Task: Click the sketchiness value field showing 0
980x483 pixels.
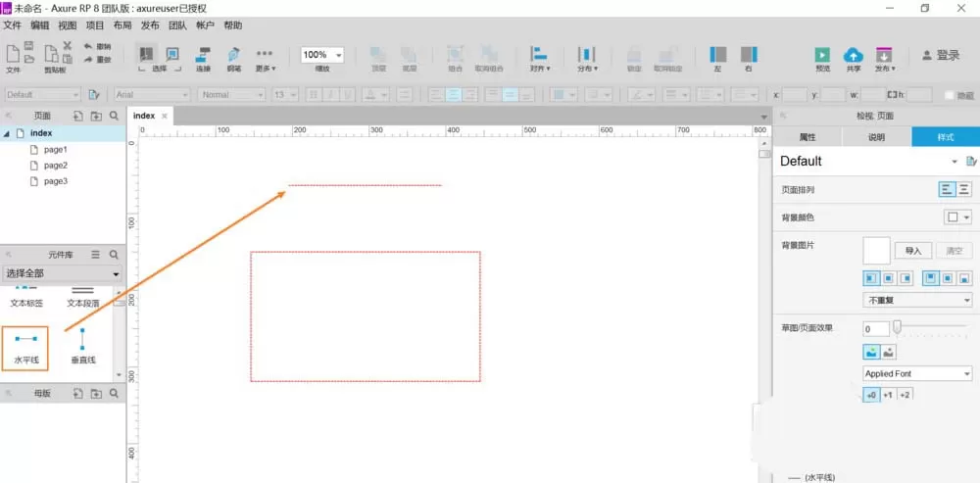Action: pyautogui.click(x=875, y=328)
